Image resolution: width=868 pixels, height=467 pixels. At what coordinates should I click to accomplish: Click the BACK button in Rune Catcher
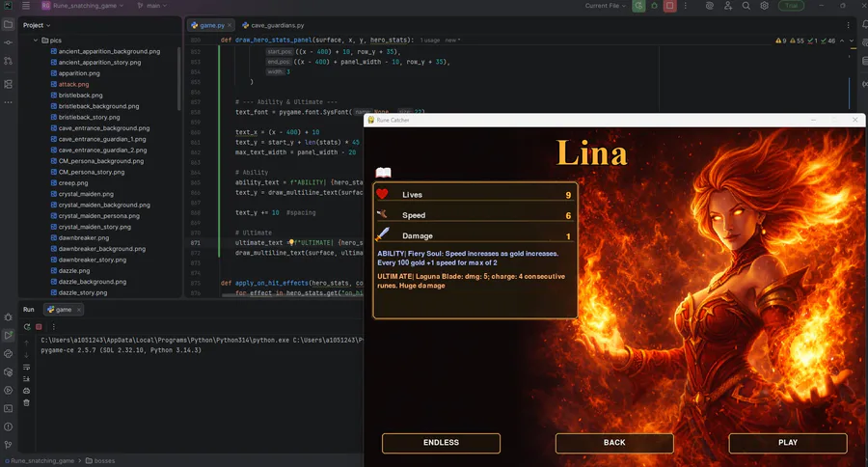click(x=614, y=443)
